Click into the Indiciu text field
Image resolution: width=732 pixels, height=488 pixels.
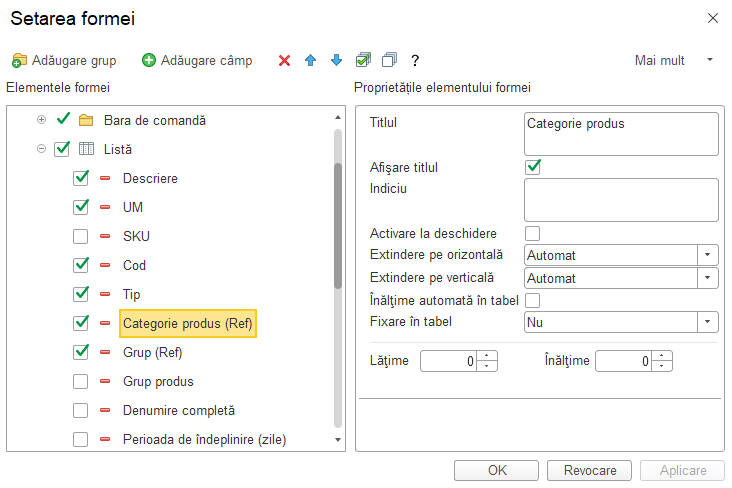(621, 200)
